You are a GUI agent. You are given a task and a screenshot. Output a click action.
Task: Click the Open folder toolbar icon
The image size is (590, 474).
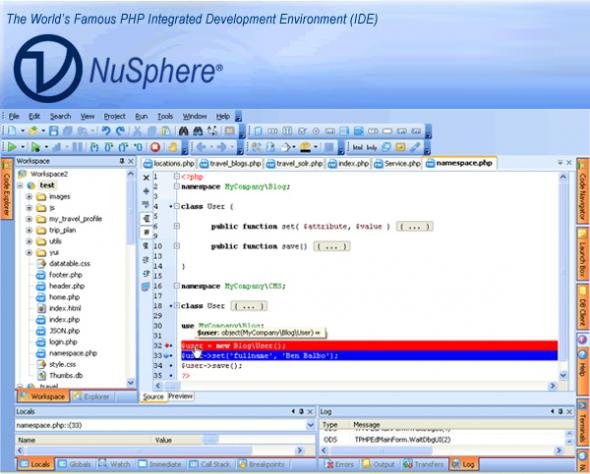tap(33, 131)
